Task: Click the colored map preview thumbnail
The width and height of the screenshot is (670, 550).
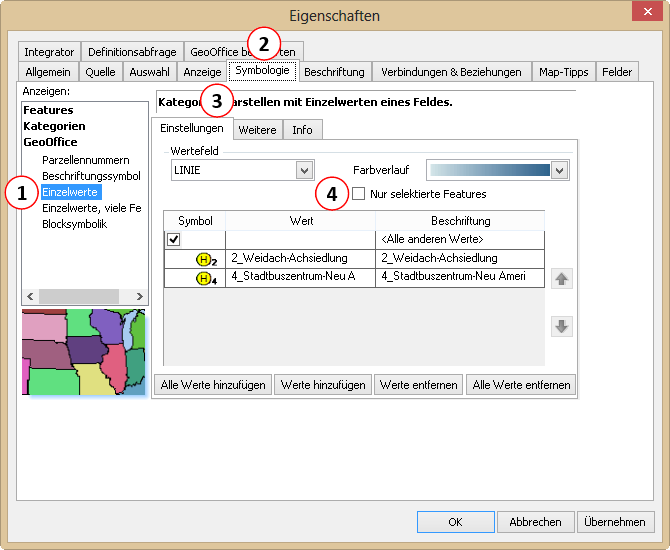Action: pos(84,352)
